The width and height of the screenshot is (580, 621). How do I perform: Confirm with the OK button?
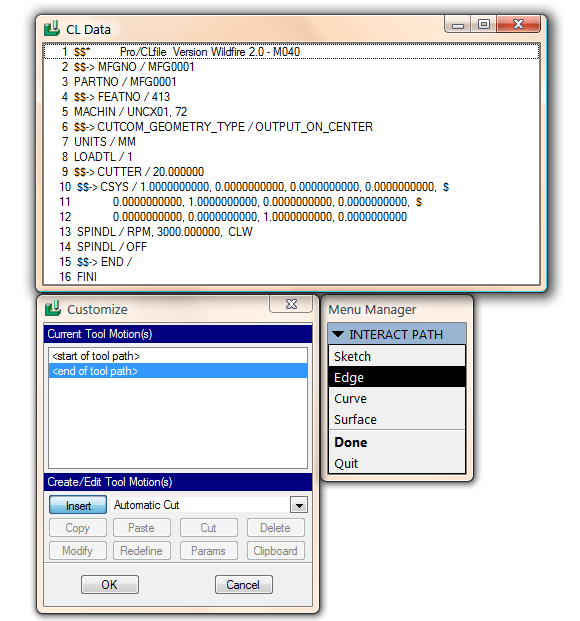point(110,584)
